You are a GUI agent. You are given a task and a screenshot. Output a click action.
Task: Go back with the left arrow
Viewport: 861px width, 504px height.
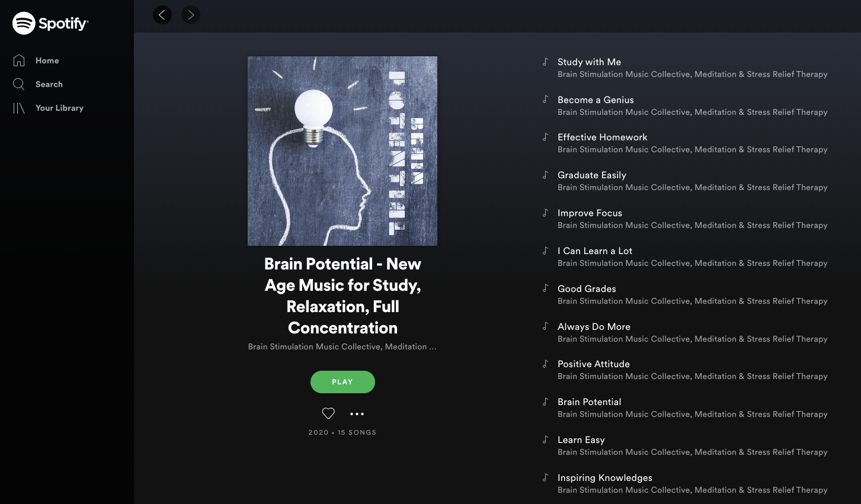[x=162, y=15]
